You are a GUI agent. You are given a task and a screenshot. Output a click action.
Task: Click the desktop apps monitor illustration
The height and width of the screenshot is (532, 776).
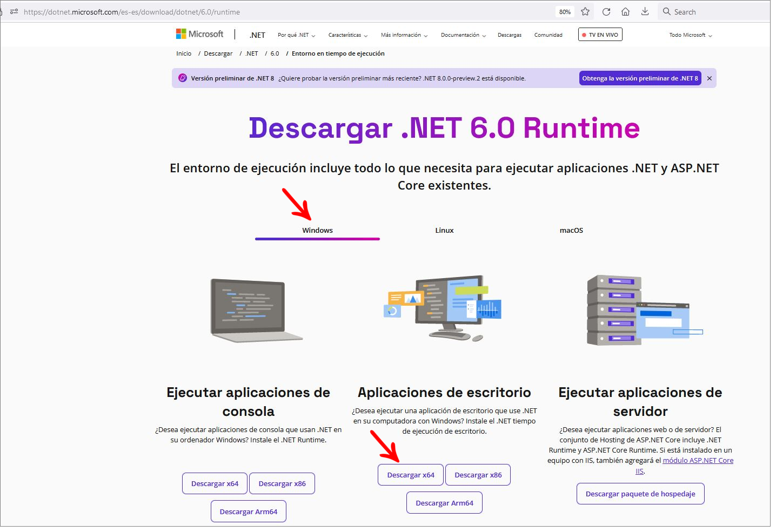443,308
